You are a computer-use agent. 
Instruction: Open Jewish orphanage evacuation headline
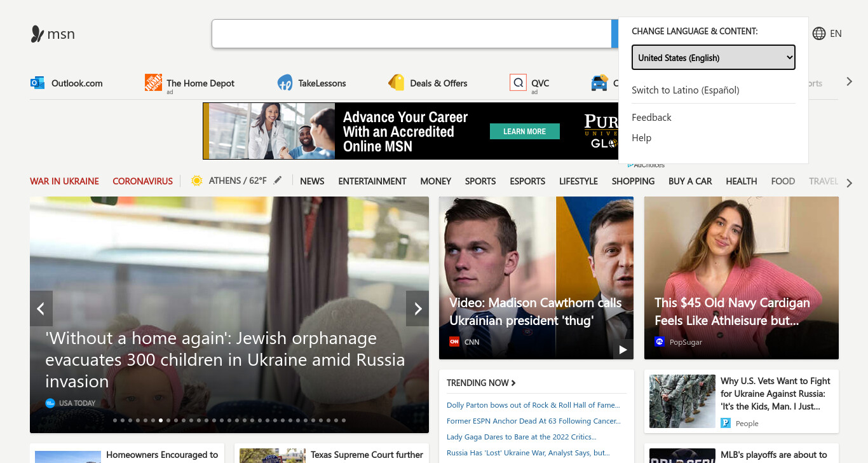225,360
